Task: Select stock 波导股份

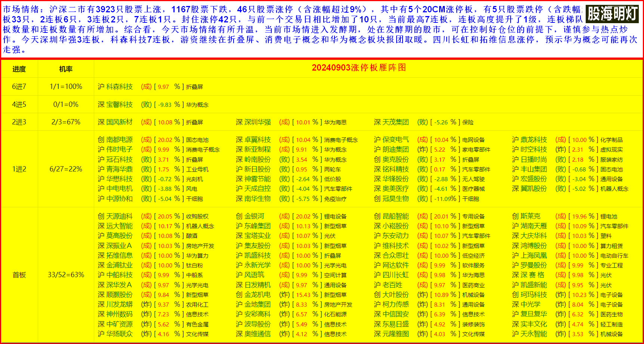Action: pyautogui.click(x=258, y=324)
